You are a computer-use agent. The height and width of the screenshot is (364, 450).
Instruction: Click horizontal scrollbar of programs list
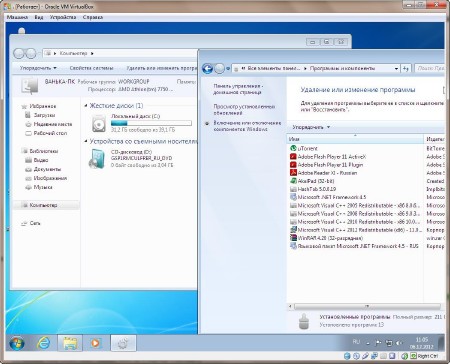[x=367, y=306]
